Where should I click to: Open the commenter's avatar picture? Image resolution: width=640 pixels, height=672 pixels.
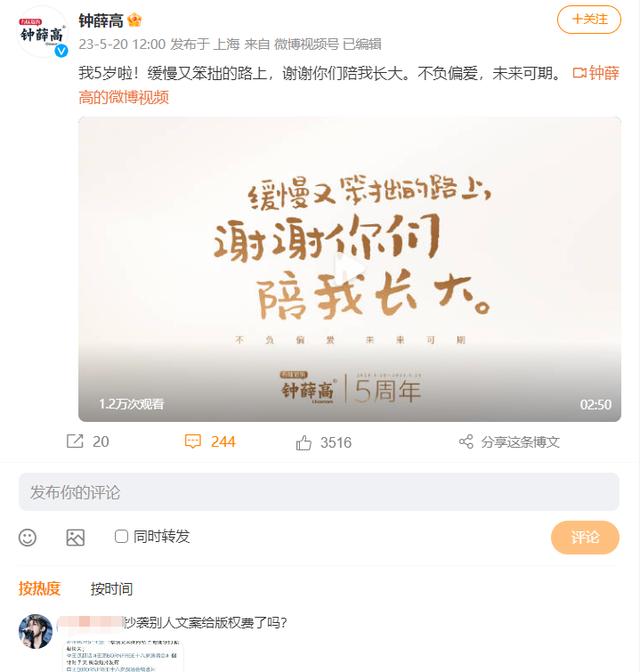tap(36, 631)
